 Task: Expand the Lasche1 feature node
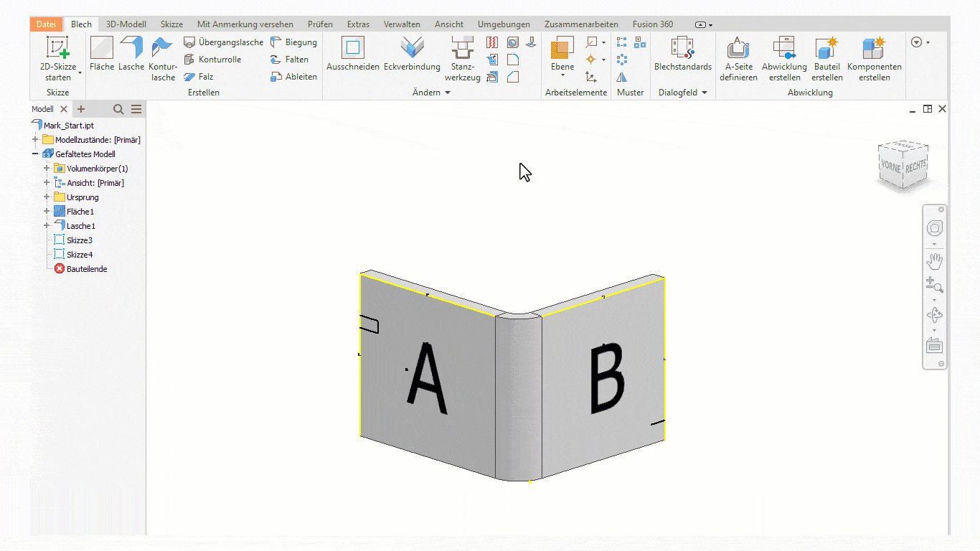(47, 226)
